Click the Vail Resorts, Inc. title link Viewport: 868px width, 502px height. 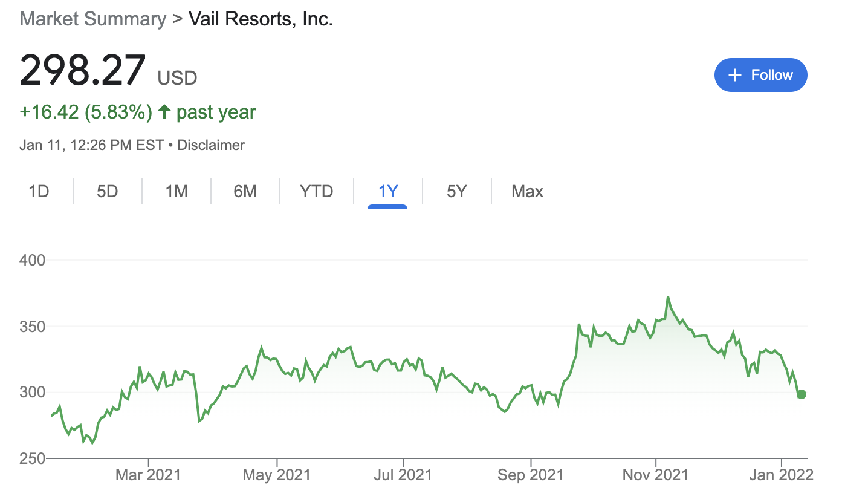click(x=261, y=19)
